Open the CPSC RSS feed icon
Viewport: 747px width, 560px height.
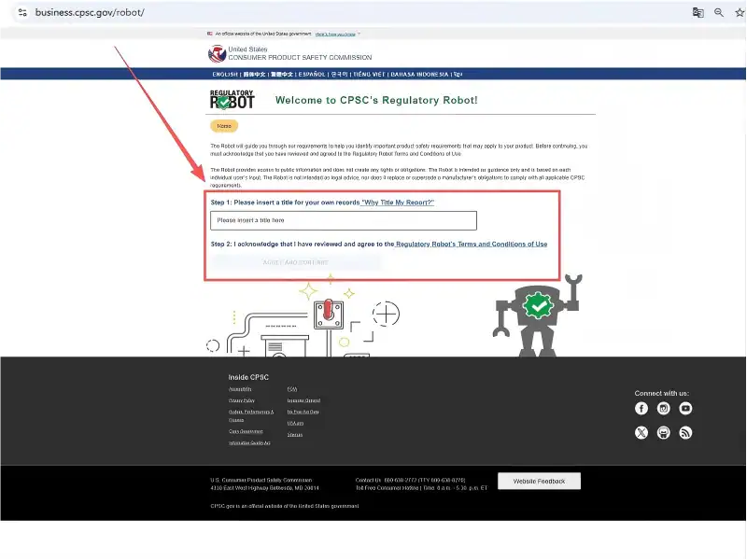685,433
